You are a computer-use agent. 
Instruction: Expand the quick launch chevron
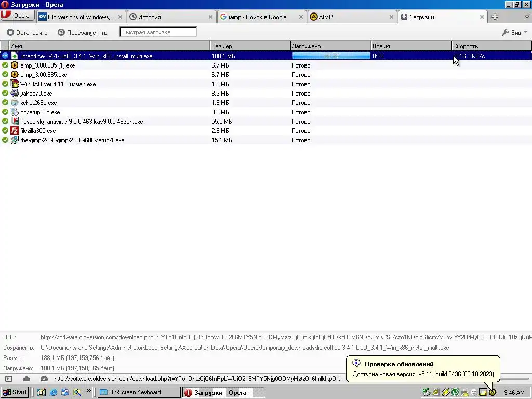click(88, 391)
